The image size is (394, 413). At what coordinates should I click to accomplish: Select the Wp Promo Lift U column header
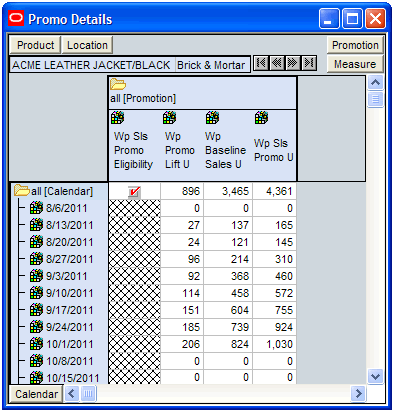[x=180, y=150]
